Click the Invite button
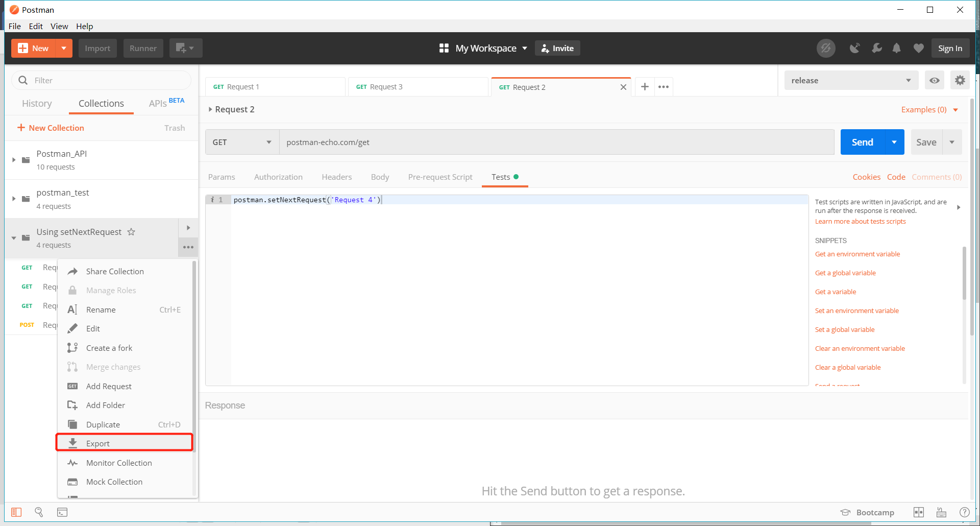 pos(557,48)
